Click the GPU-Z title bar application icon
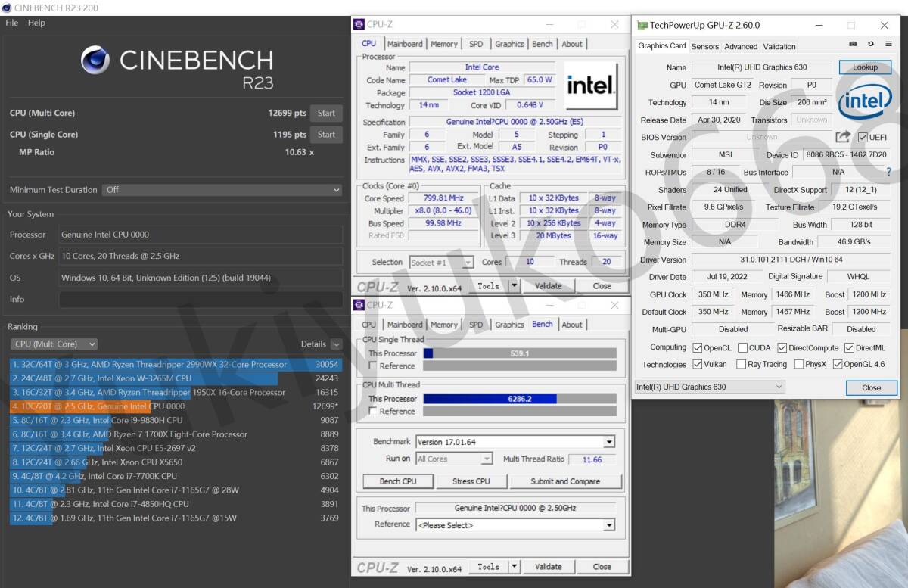Screen dimensions: 908x588 (x=642, y=25)
